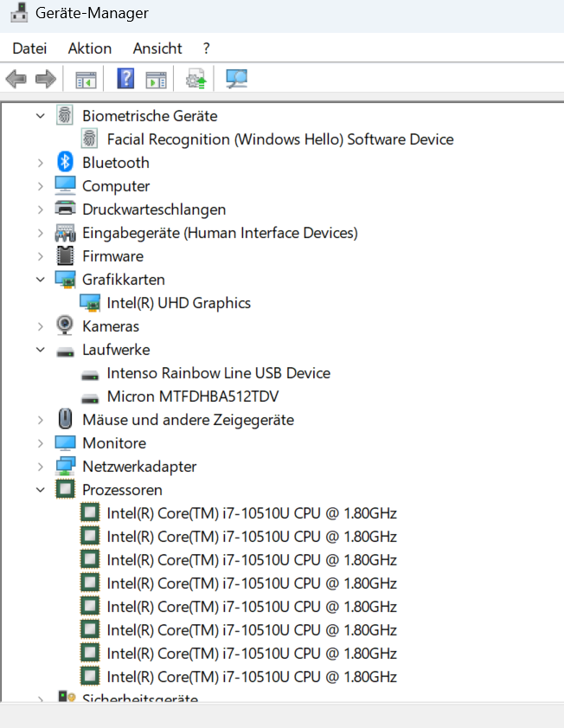Image resolution: width=564 pixels, height=728 pixels.
Task: Open the Aktion menu
Action: 90,48
